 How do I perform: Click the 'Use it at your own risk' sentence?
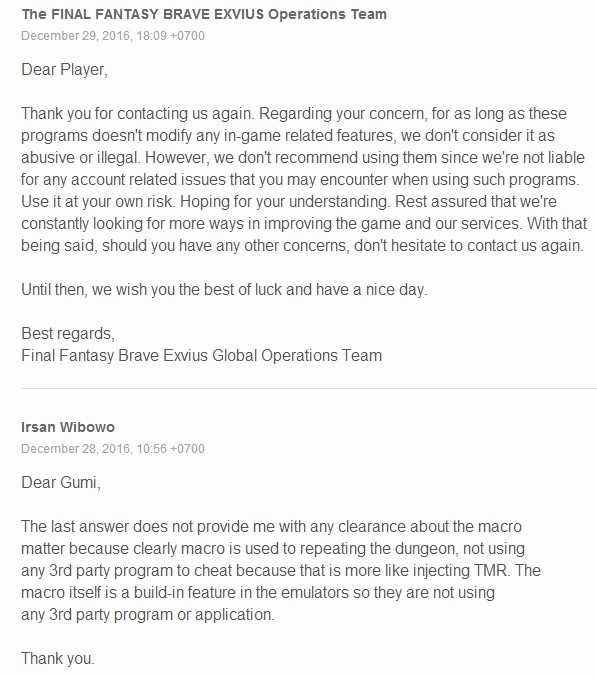pos(98,202)
